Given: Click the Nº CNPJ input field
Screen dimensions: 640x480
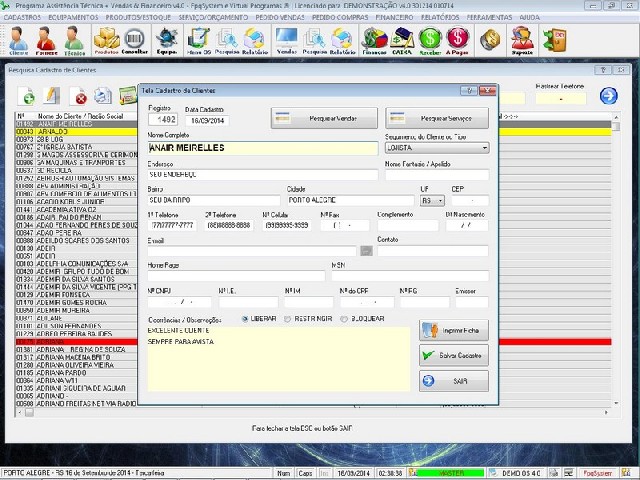Looking at the screenshot, I should [180, 302].
